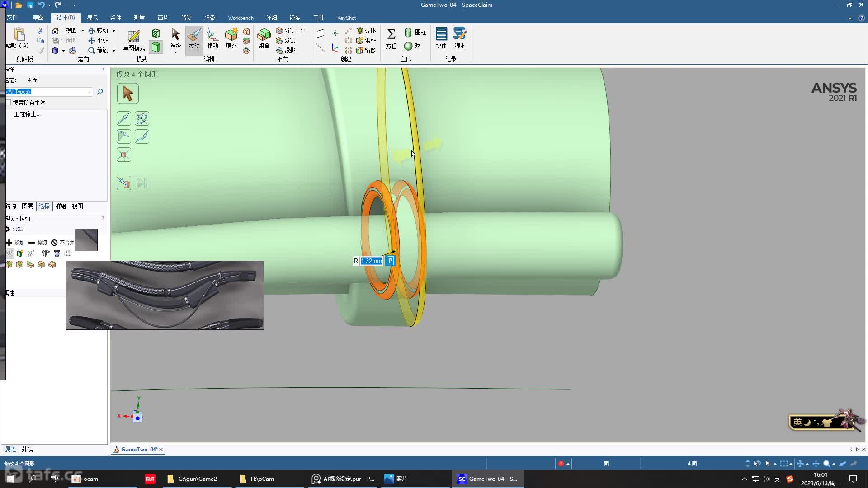Pick the Move (移动) tool
The image size is (868, 488).
click(212, 39)
